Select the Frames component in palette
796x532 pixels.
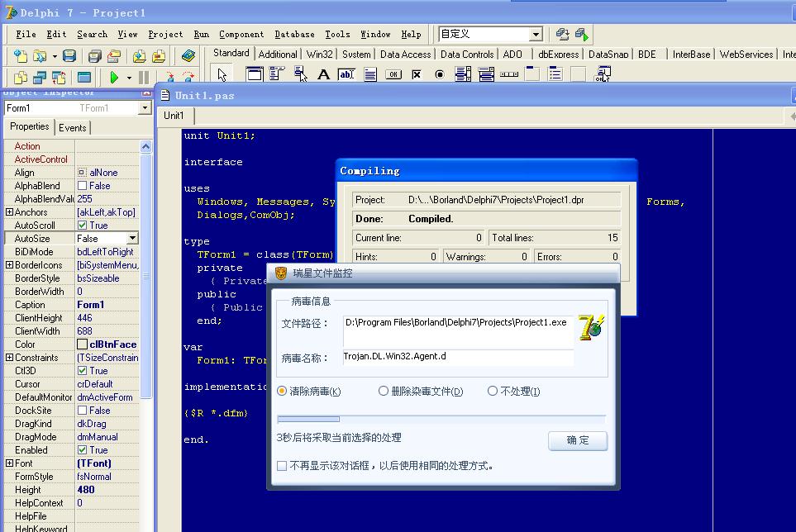(x=255, y=74)
